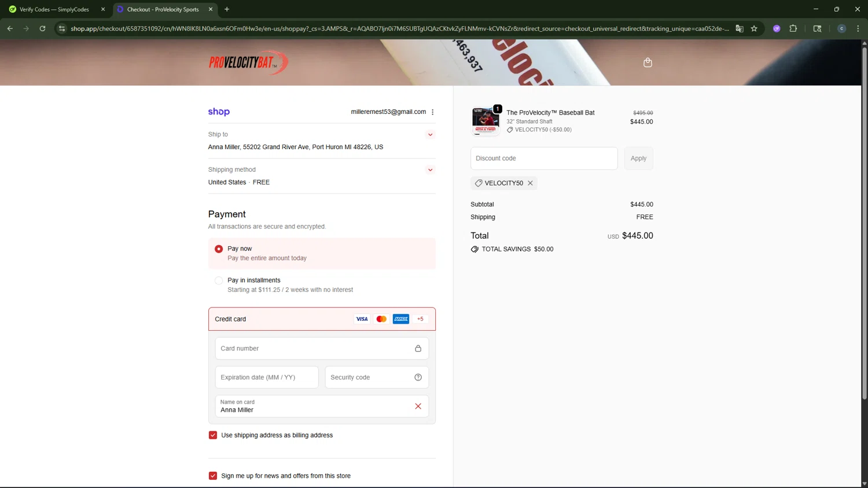Open the Chrome three-dot menu
Image resolution: width=868 pixels, height=488 pixels.
pos(858,28)
